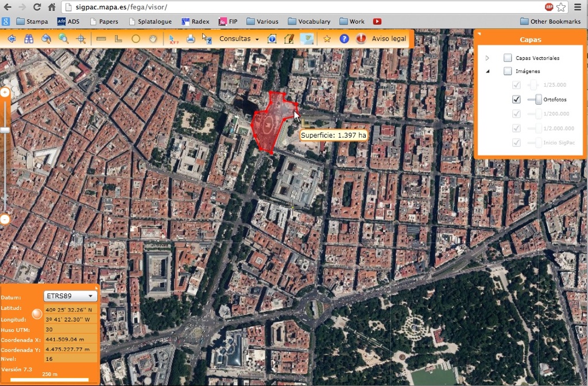Select the ruler distance measure tool
The height and width of the screenshot is (386, 588).
(x=102, y=39)
